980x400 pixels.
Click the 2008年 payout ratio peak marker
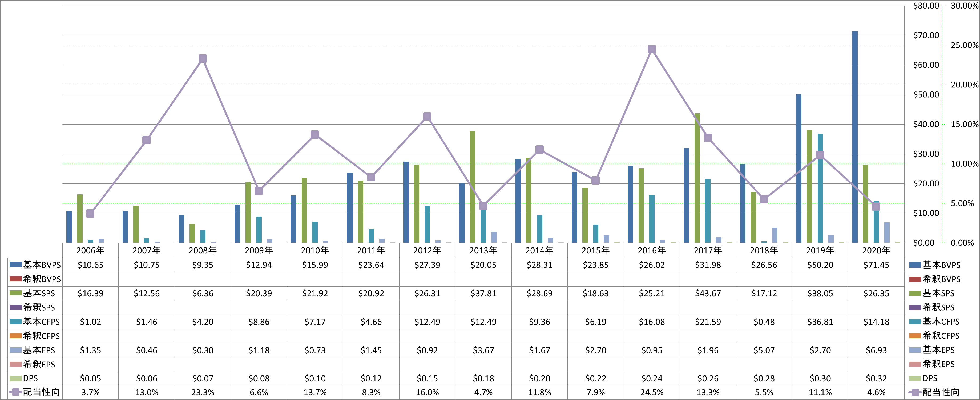[203, 59]
